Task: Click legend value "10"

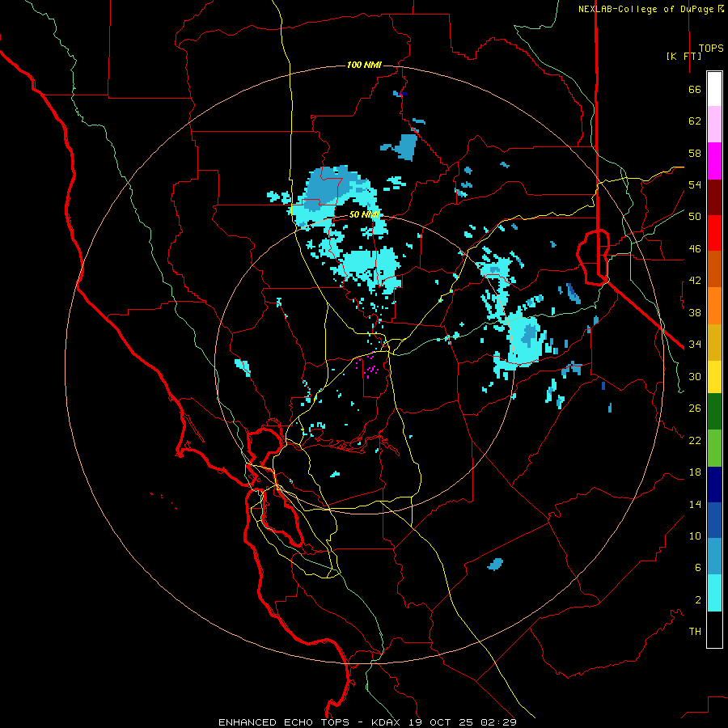Action: (x=695, y=535)
